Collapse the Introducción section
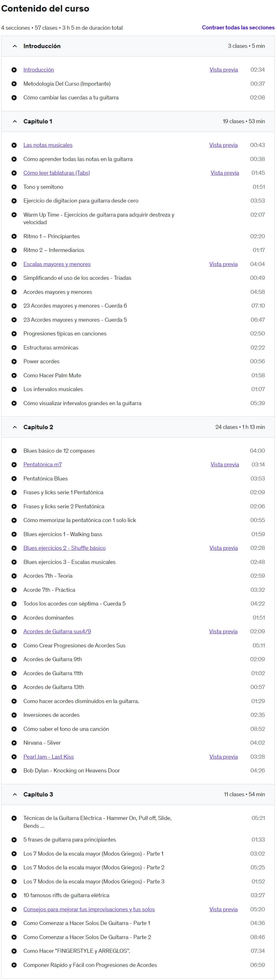This screenshot has width=277, height=980. (15, 46)
